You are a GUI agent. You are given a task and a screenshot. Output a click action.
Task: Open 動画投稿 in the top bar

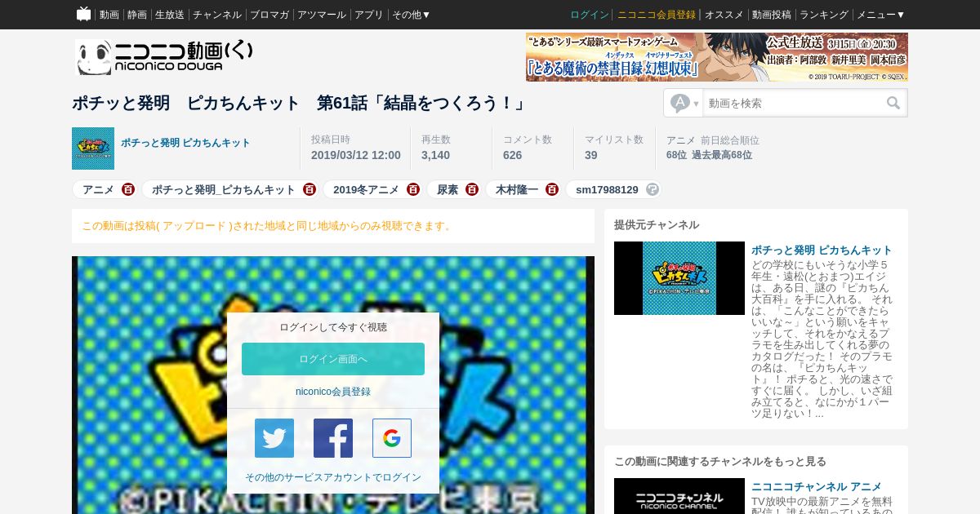tap(772, 15)
